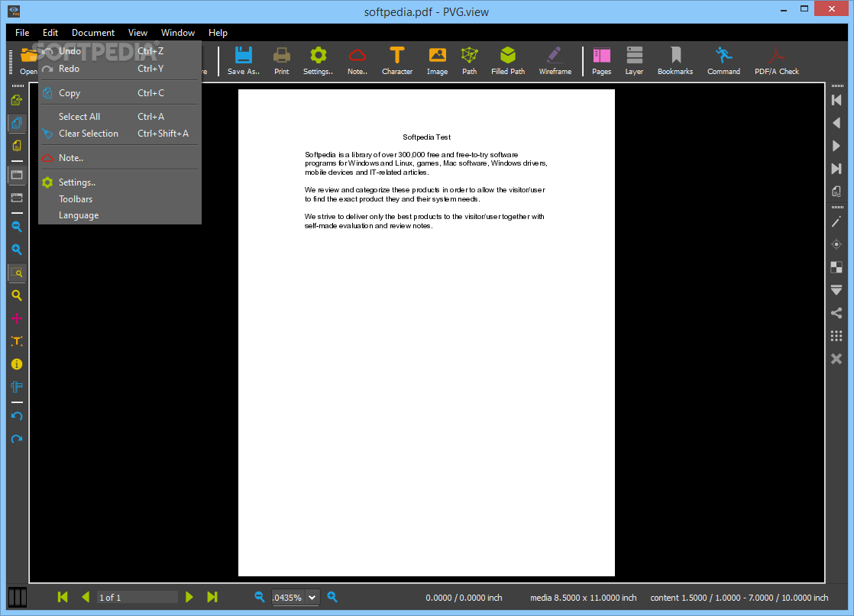
Task: Click the yellow info icon in left toolbar
Action: pyautogui.click(x=17, y=364)
